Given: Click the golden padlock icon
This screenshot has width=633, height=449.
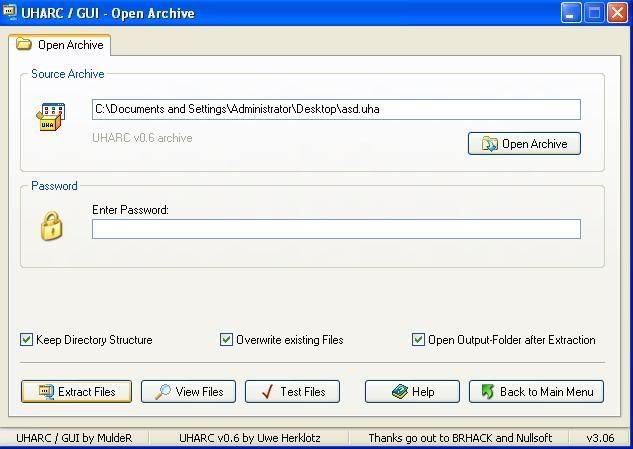Looking at the screenshot, I should click(52, 226).
